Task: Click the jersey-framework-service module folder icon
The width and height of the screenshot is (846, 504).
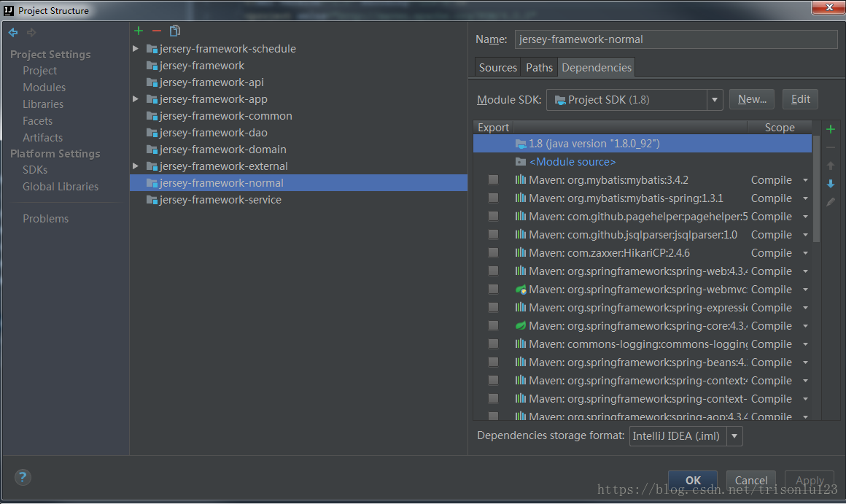Action: coord(152,200)
